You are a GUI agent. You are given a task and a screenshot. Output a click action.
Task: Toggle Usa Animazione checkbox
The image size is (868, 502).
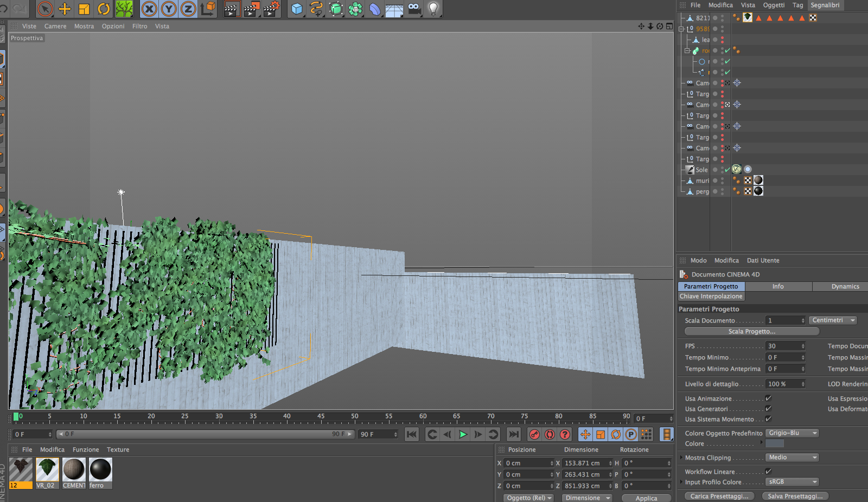[768, 398]
